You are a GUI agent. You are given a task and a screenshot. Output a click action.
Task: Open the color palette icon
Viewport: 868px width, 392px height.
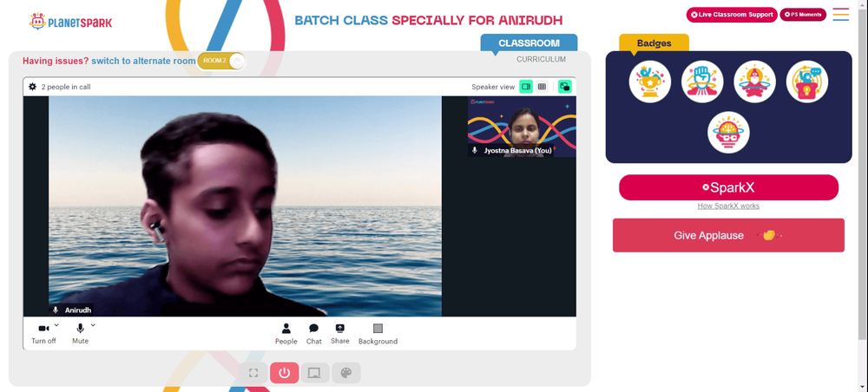pos(346,373)
